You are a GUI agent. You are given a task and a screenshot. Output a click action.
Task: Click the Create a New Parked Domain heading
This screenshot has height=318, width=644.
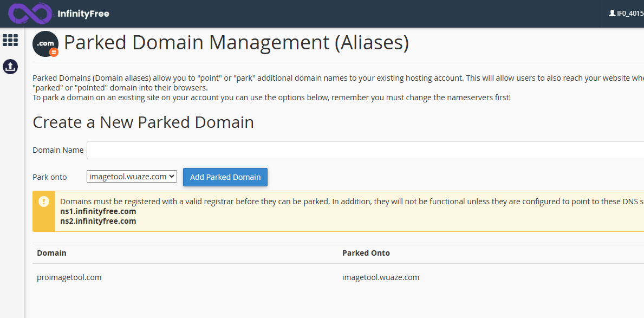[143, 122]
